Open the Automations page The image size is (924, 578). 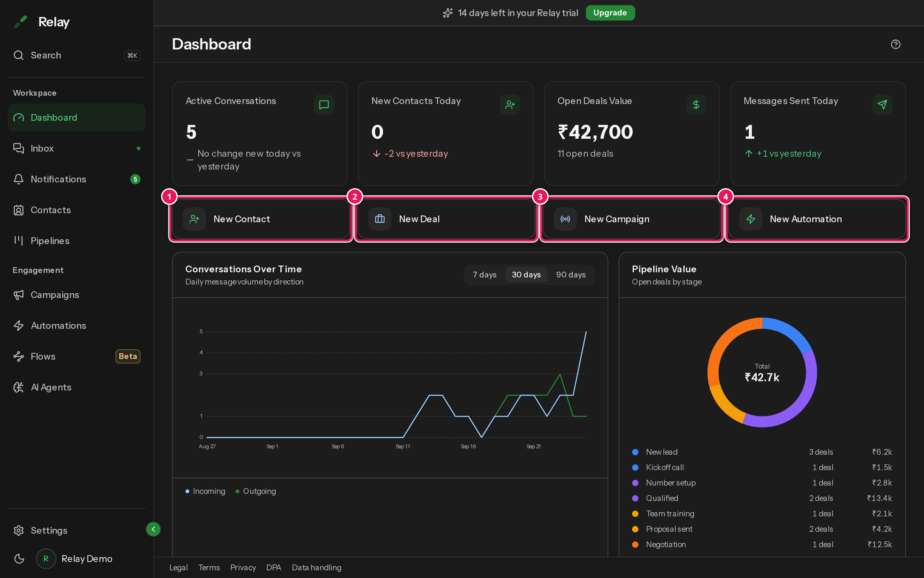click(x=76, y=326)
